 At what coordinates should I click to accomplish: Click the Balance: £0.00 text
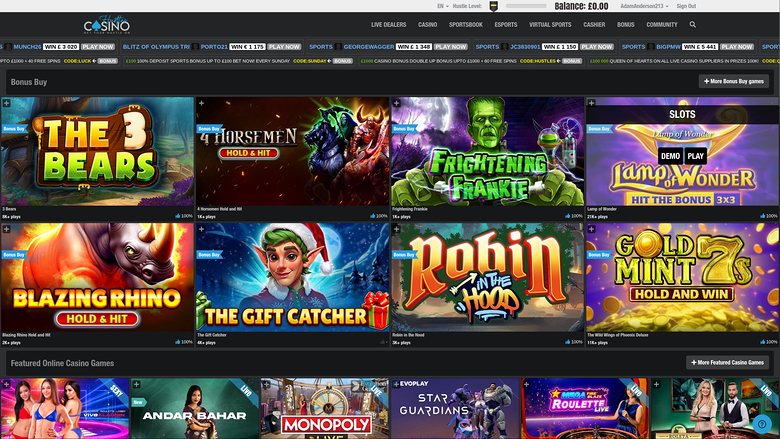581,6
